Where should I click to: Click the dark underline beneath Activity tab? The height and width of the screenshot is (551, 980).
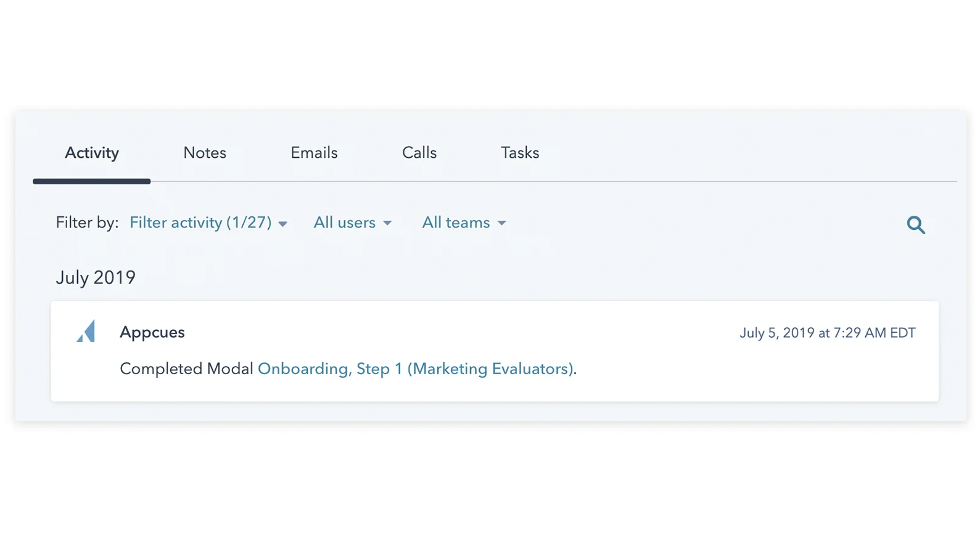tap(92, 181)
